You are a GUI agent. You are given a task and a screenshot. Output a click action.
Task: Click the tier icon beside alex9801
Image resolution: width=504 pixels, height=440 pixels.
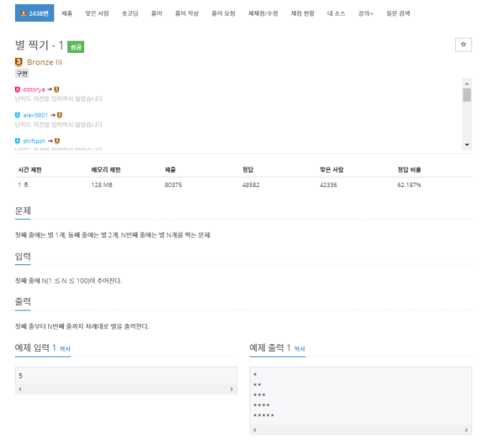[18, 115]
